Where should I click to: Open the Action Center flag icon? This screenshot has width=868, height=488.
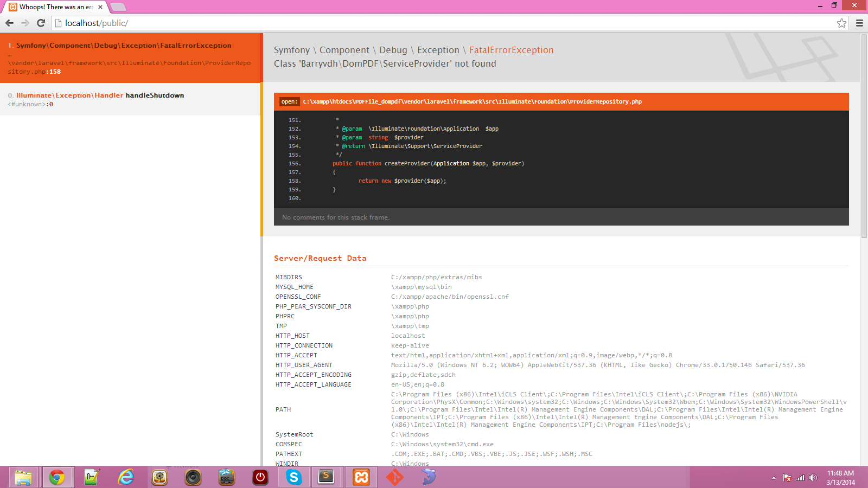[x=787, y=478]
